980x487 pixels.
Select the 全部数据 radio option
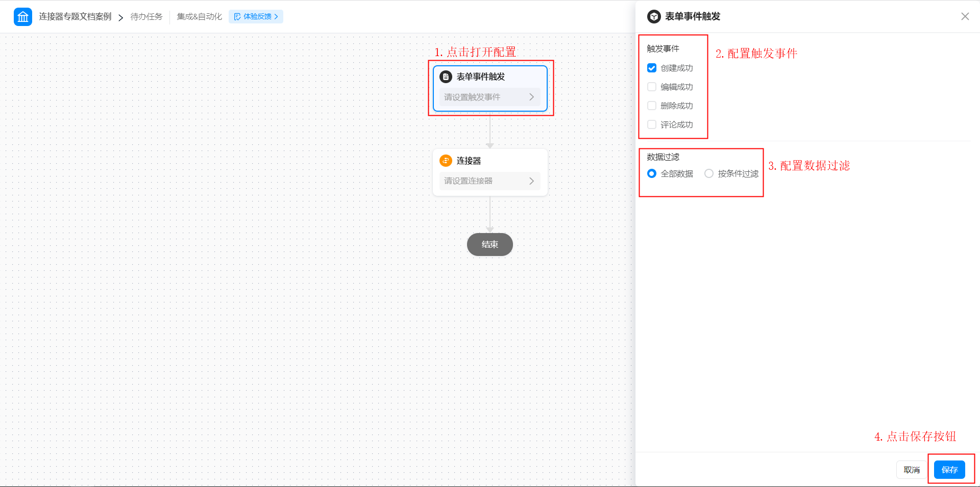pos(652,173)
